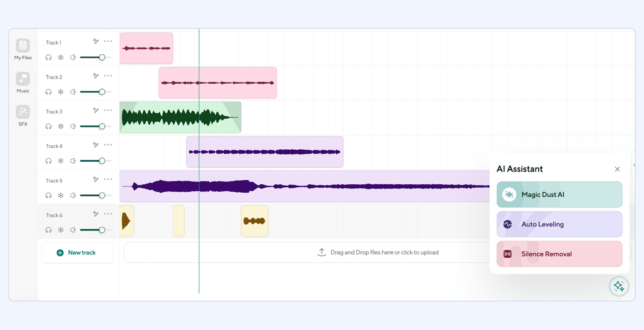Screen dimensions: 644x330
Task: Unmute Track 1 using its speaker icon
Action: [x=73, y=57]
